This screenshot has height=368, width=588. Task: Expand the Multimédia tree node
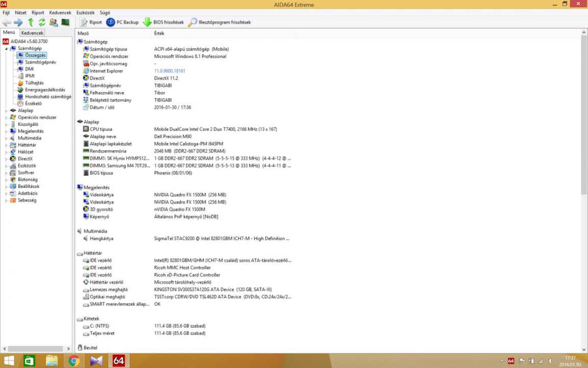(6, 138)
